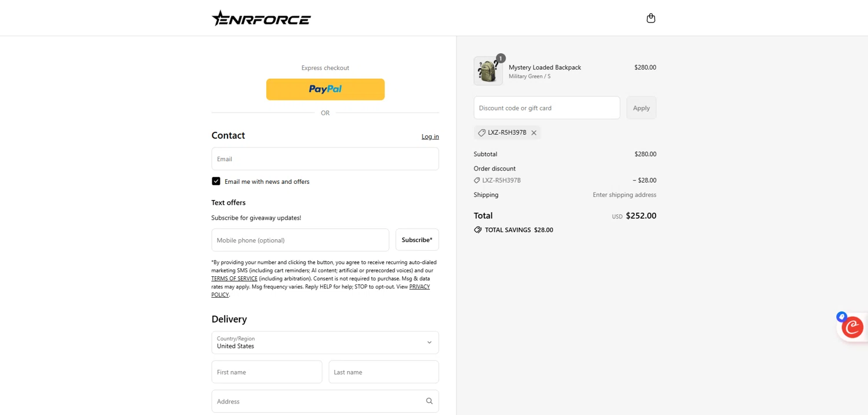Pay with PayPal express checkout
Image resolution: width=868 pixels, height=415 pixels.
coord(325,90)
